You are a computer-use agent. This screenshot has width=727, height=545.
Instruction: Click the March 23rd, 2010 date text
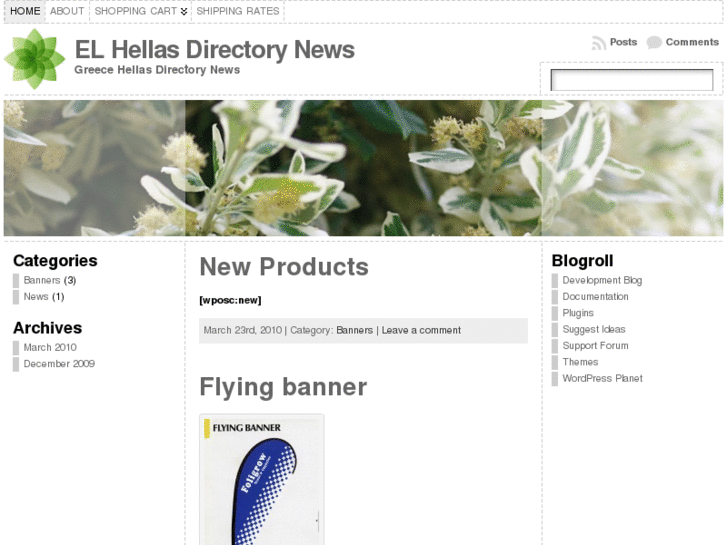[242, 330]
